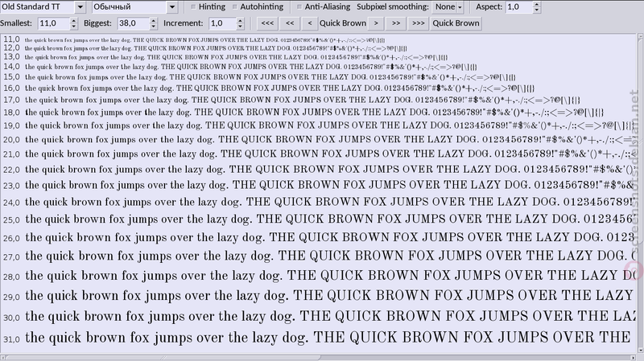Click the single > next sample button

coord(376,23)
